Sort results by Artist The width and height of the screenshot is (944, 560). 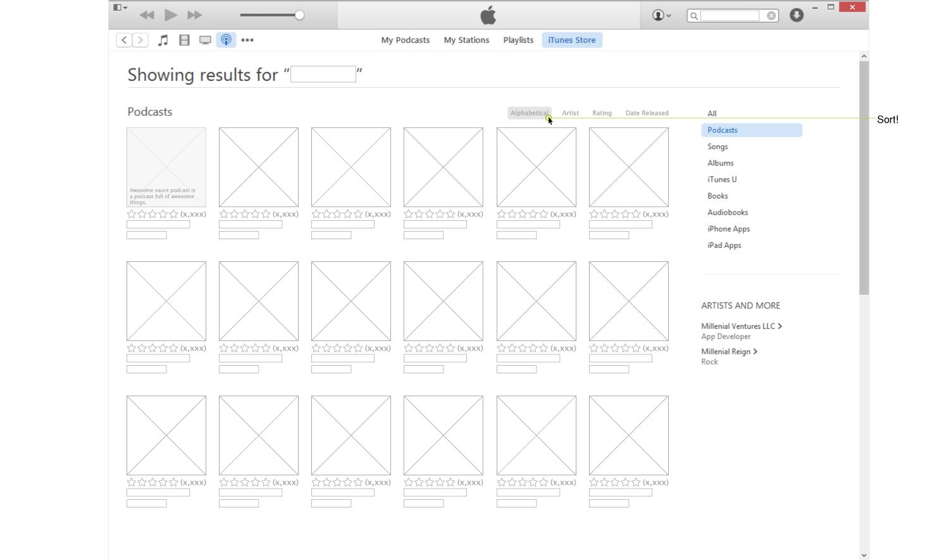[x=570, y=113]
